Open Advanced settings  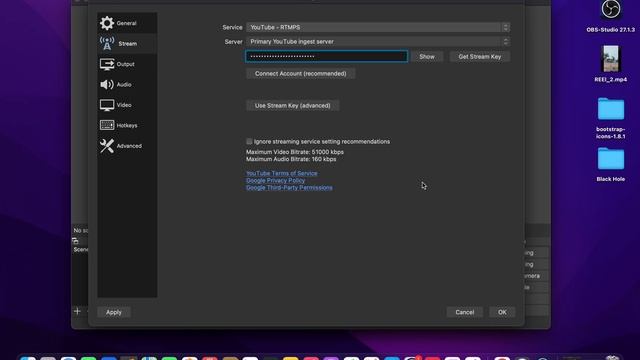[x=127, y=146]
